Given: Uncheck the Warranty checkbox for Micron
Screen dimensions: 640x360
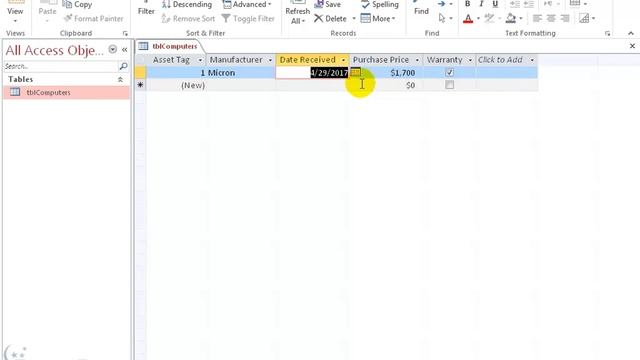Looking at the screenshot, I should [449, 73].
